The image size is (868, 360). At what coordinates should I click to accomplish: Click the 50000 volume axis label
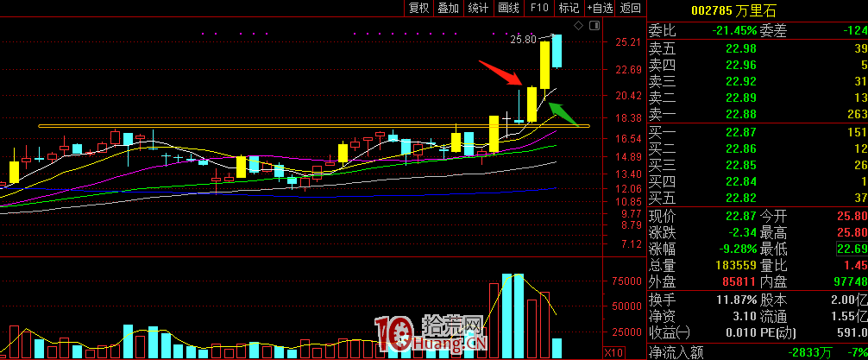(x=627, y=306)
